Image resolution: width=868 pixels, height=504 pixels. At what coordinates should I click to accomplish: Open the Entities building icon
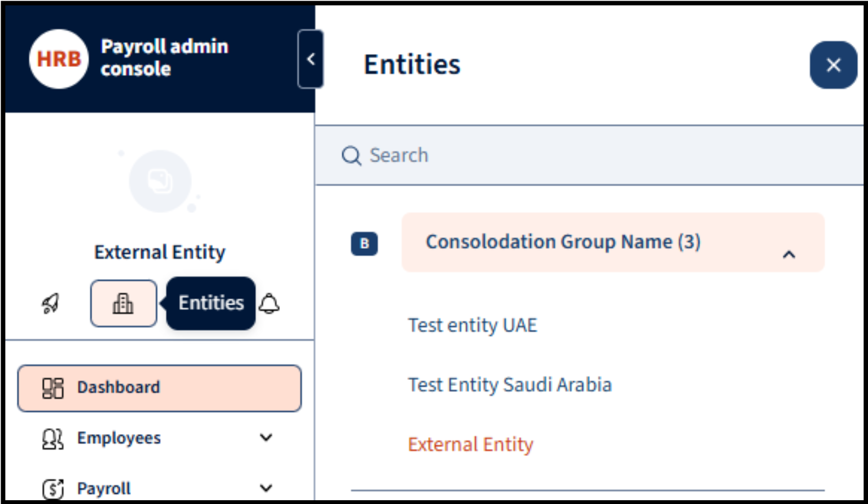pyautogui.click(x=124, y=303)
